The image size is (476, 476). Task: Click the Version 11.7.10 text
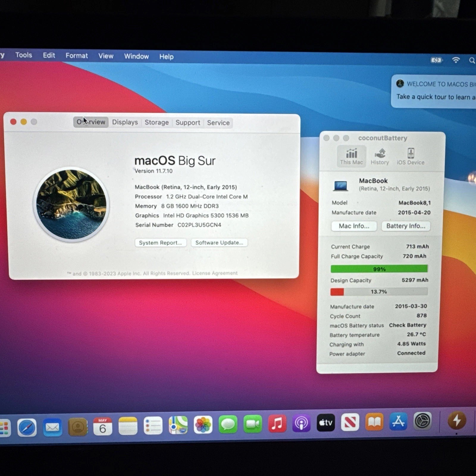(154, 171)
